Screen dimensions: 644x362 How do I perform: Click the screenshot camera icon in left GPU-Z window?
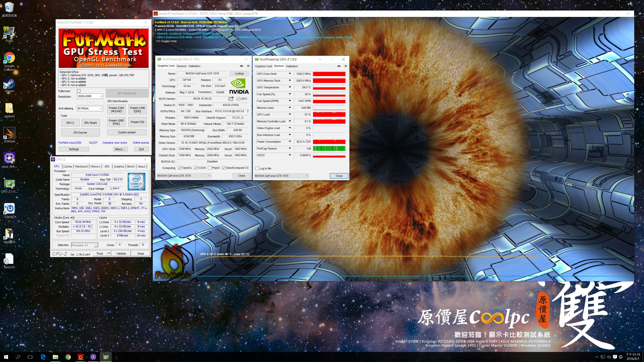tap(241, 66)
